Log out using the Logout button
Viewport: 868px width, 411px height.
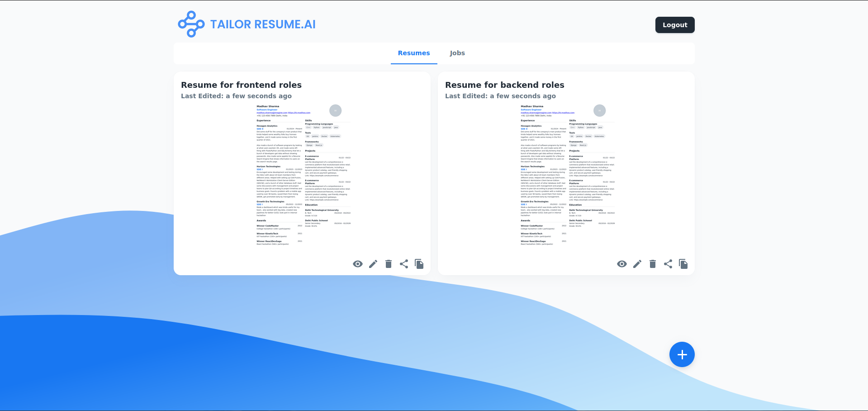(x=675, y=25)
